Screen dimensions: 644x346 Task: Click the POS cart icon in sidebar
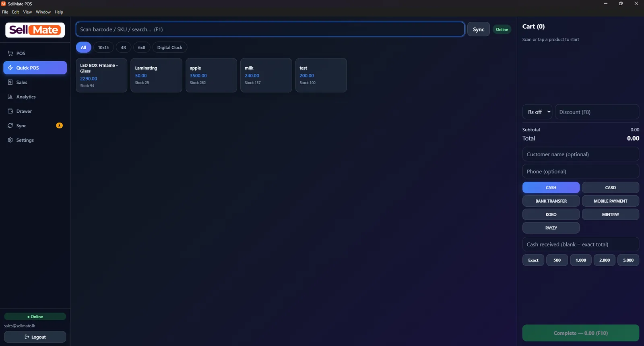click(10, 53)
